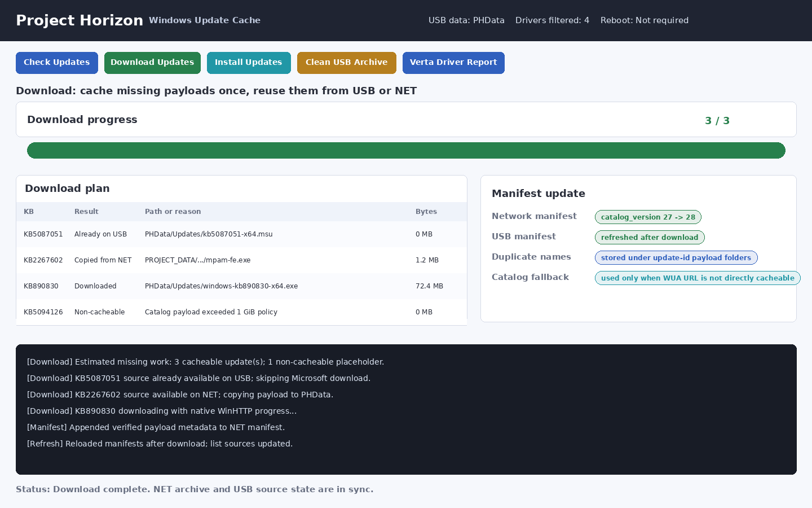Click the Windows Update Cache subtitle
Image resolution: width=812 pixels, height=508 pixels.
(x=205, y=20)
